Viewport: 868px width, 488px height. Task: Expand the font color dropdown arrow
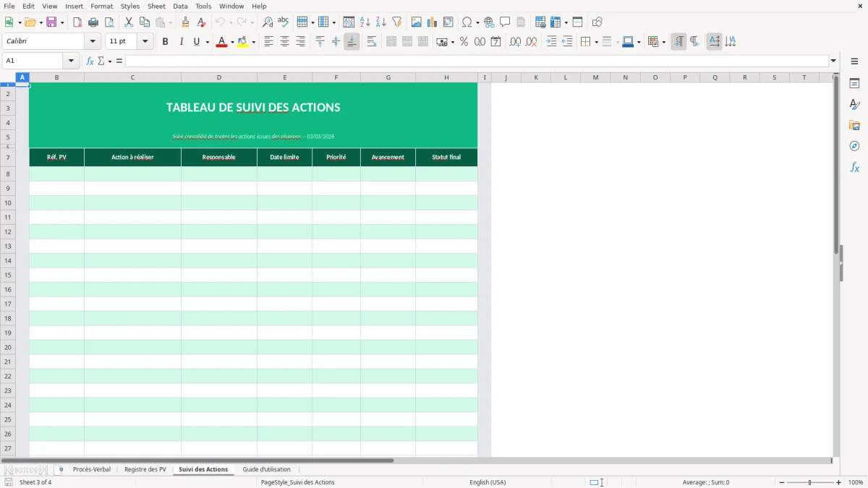click(x=232, y=41)
